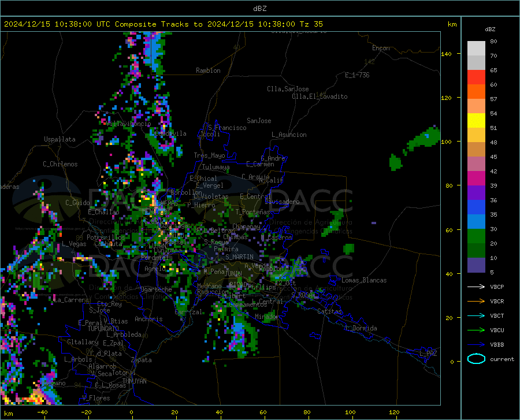Click the white VBCP arrow legend icon
Viewport: 520px width, 420px height.
pos(476,287)
